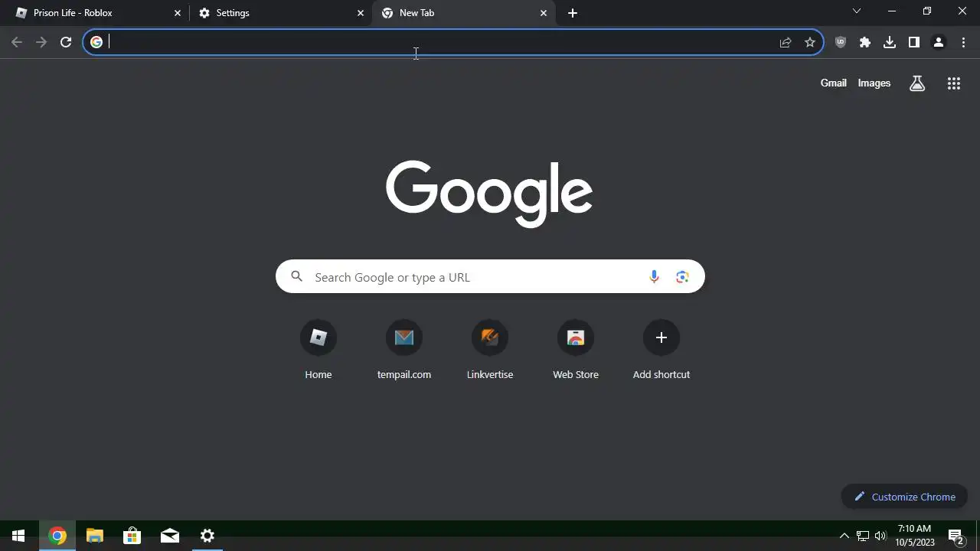
Task: Open the uBlock Origin extension
Action: click(841, 42)
